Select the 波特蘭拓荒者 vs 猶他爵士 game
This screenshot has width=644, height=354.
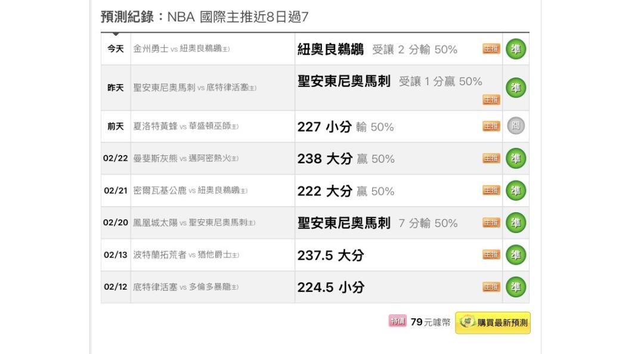click(x=186, y=255)
